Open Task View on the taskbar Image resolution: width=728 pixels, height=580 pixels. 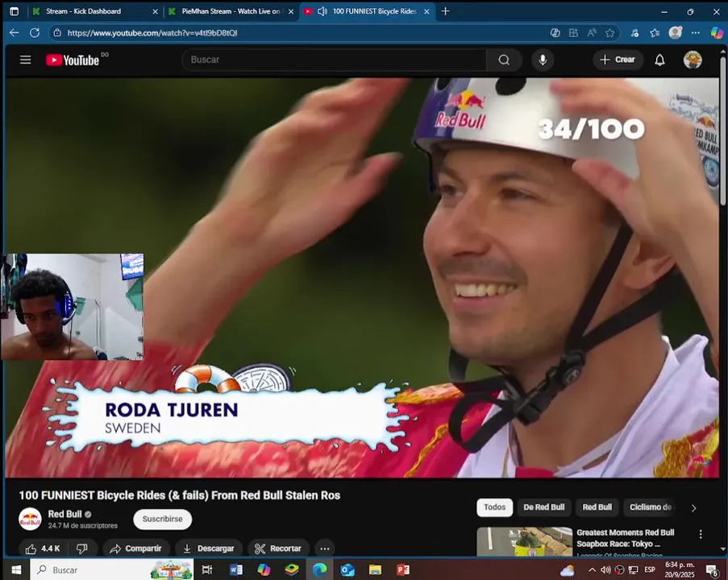tap(207, 570)
